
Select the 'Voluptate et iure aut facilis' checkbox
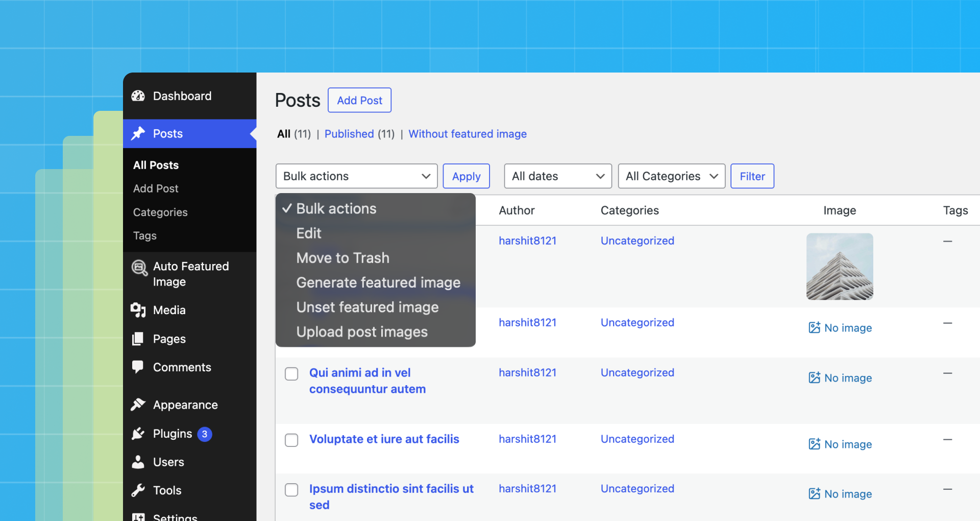click(291, 440)
